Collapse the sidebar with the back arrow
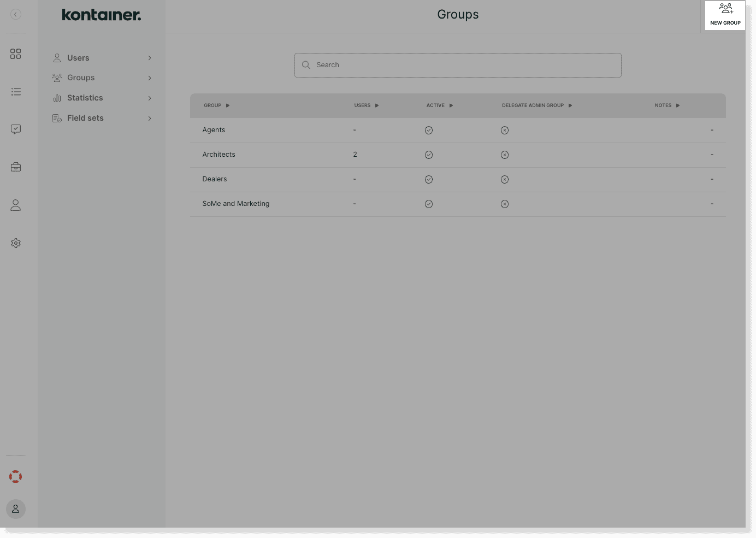 pos(15,14)
